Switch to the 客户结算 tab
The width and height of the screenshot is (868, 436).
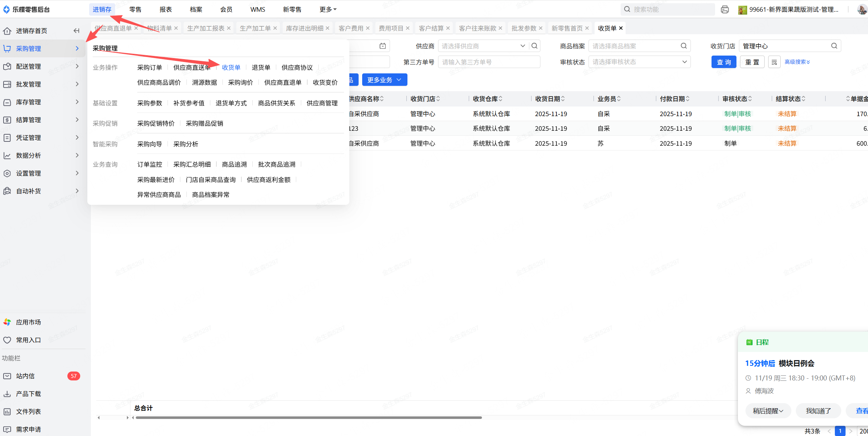click(x=431, y=28)
